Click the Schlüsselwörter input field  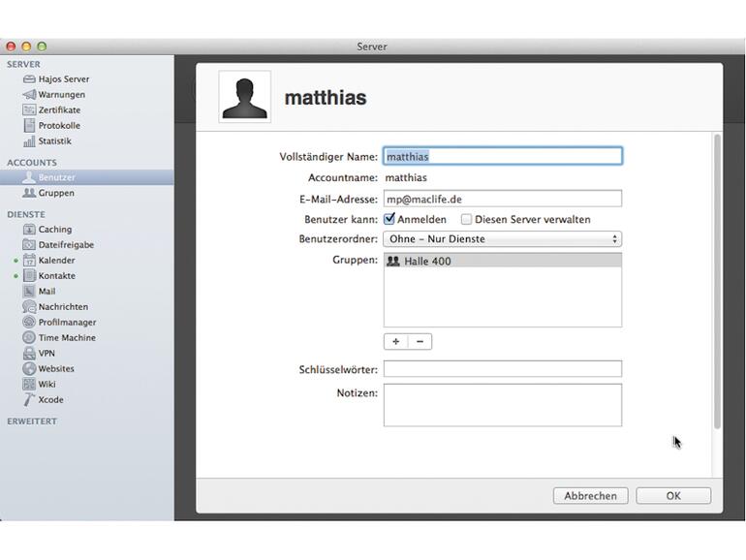(x=503, y=369)
